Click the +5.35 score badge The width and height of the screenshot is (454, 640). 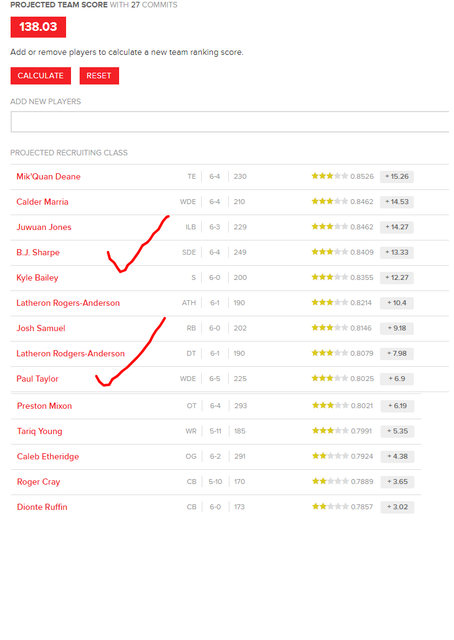(x=397, y=431)
